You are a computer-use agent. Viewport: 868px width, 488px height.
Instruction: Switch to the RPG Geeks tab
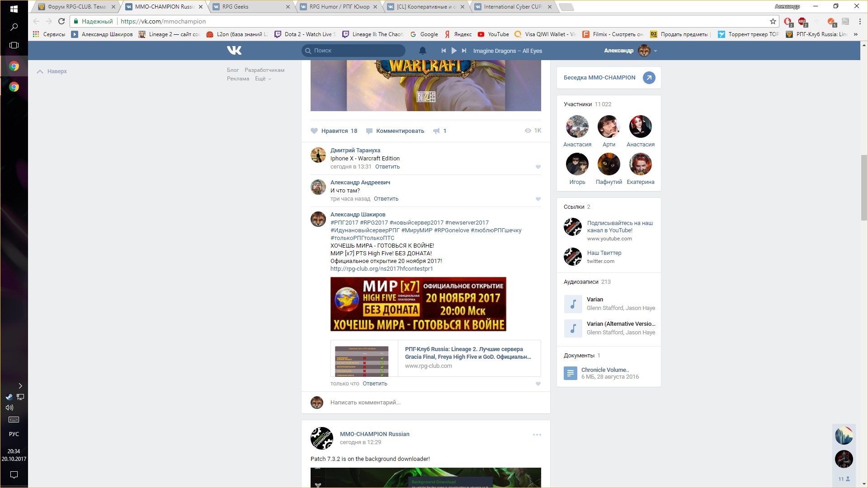click(x=235, y=7)
